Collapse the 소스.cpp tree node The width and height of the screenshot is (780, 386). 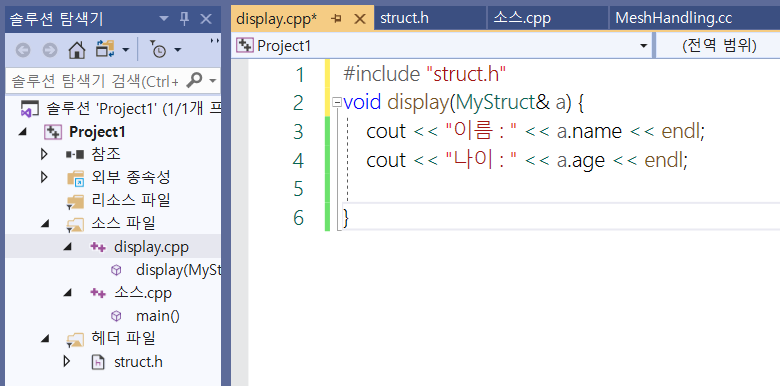[x=68, y=293]
